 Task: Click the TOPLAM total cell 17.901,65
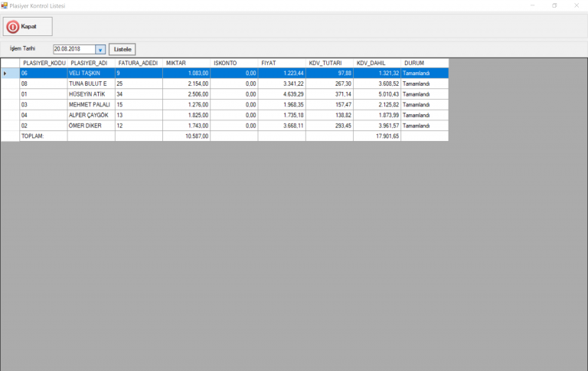[377, 136]
